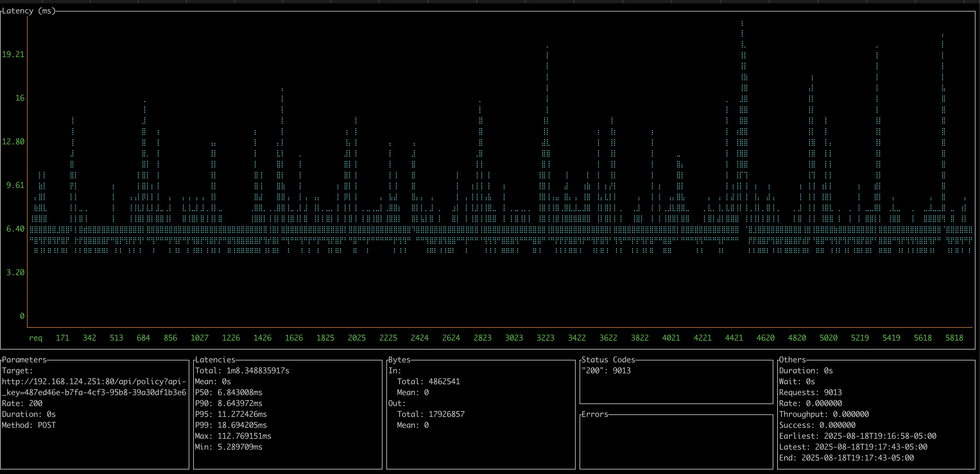Click 'Rate: 0.000000' in Others
Screen dimensions: 980x474
810,403
